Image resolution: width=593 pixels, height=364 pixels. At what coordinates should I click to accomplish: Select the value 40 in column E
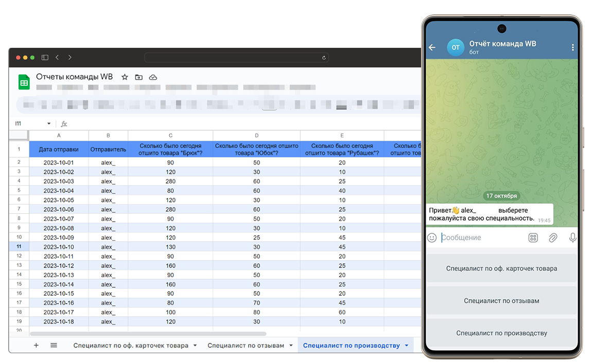click(342, 190)
